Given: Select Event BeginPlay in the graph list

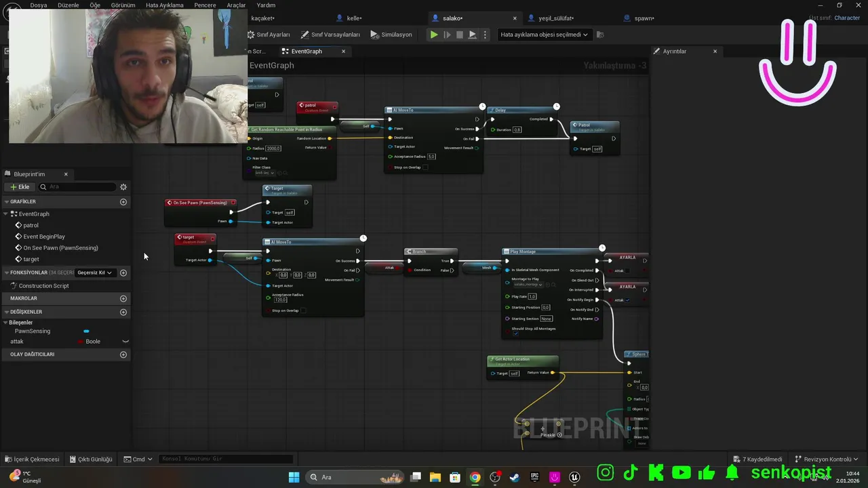Looking at the screenshot, I should coord(44,237).
